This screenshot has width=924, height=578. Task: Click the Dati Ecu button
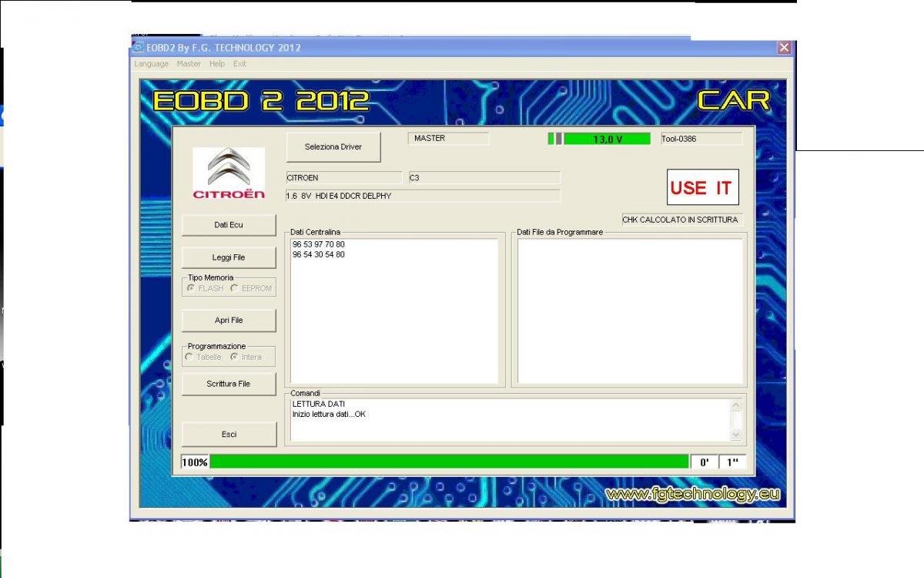229,224
